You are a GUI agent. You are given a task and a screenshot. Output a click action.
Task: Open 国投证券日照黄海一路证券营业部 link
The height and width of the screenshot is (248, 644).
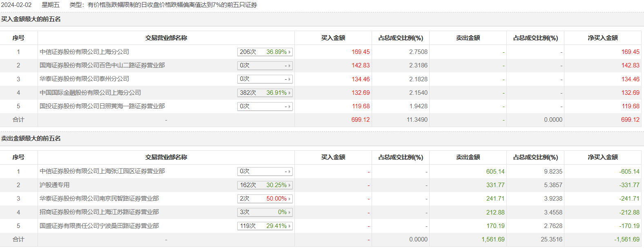(102, 106)
